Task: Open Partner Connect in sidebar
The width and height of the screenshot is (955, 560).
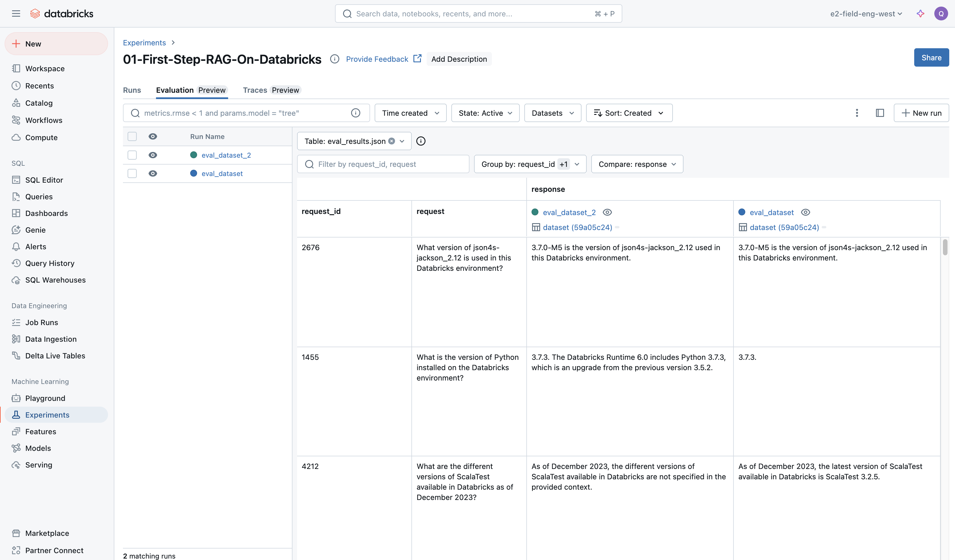Action: pyautogui.click(x=56, y=551)
